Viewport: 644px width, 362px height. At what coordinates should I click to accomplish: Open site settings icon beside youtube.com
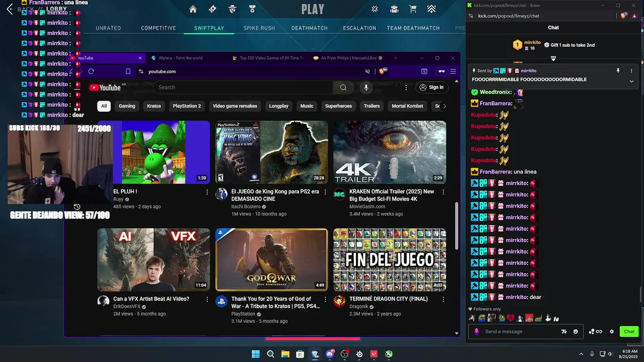point(141,71)
